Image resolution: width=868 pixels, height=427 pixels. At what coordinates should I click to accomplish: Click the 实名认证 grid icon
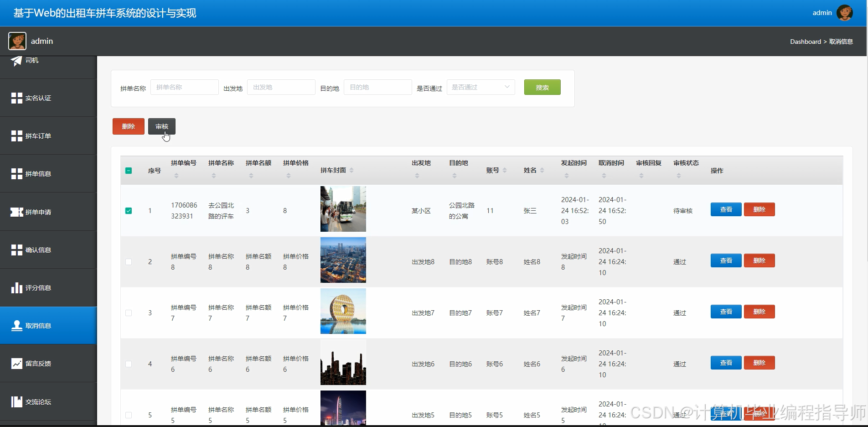(x=16, y=98)
